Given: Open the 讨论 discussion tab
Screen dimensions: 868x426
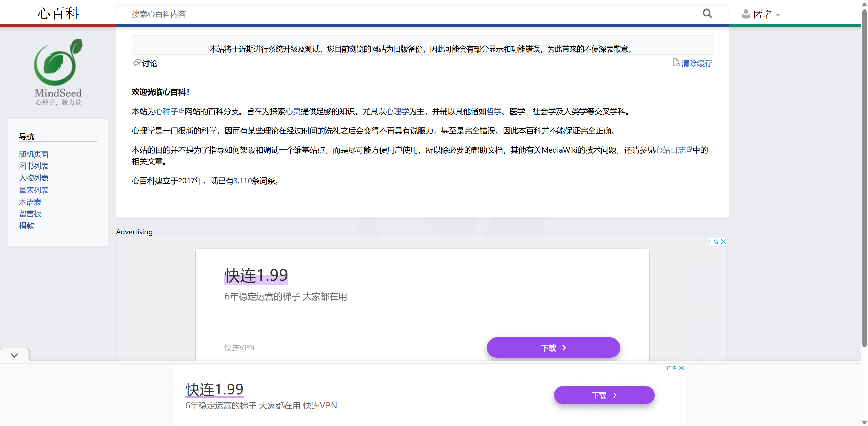Looking at the screenshot, I should click(x=149, y=63).
